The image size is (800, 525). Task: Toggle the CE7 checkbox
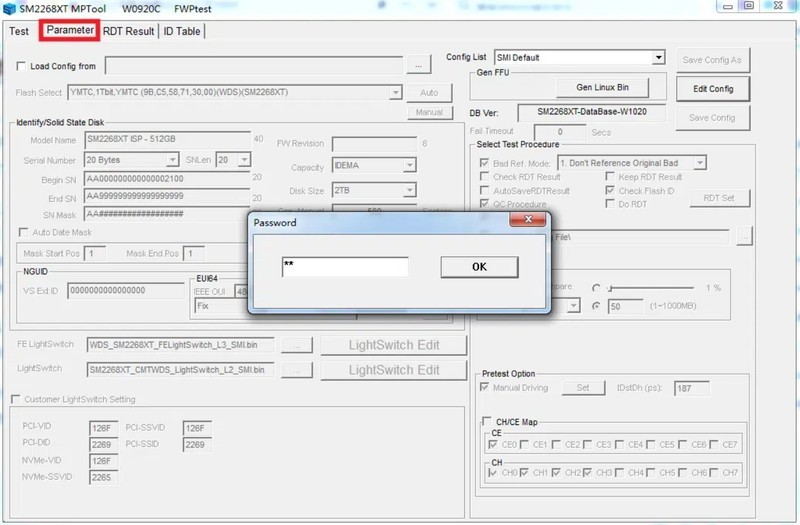tap(714, 444)
